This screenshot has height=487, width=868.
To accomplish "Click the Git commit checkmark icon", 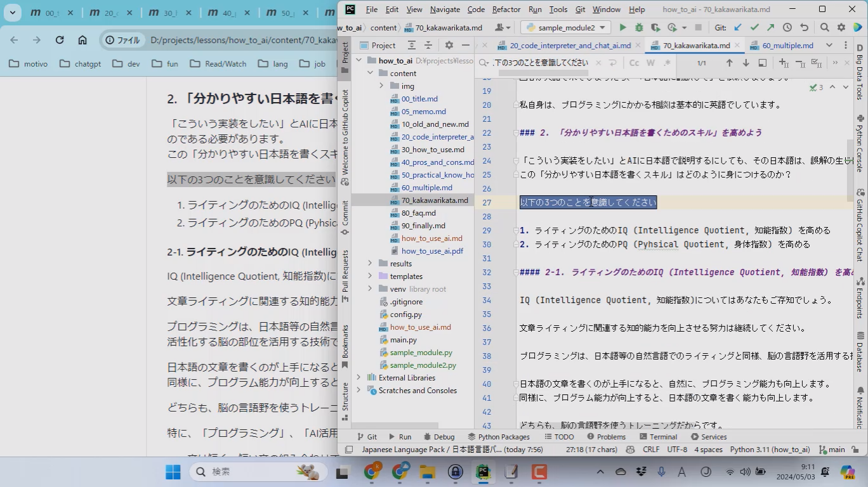I will pyautogui.click(x=754, y=27).
